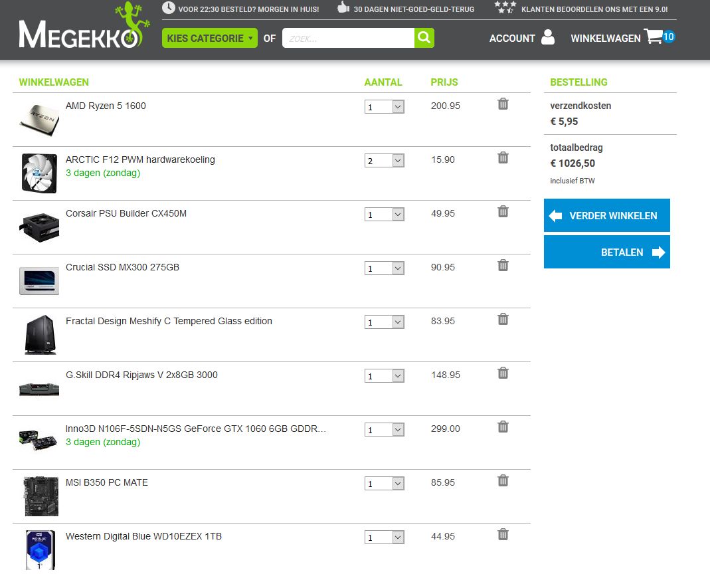Click 'KLANTEN BEOORDELEN ONS MET EEN 9.0!' text
The width and height of the screenshot is (710, 588).
click(594, 9)
